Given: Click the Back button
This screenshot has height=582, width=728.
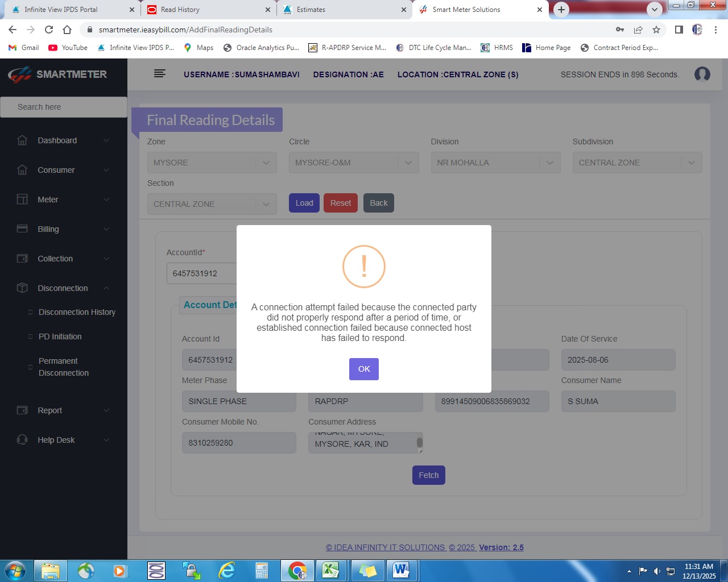Looking at the screenshot, I should 379,203.
